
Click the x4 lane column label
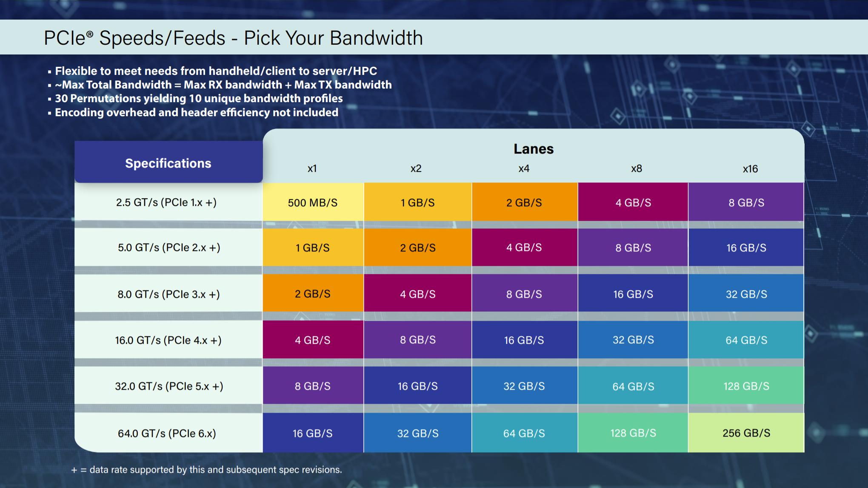[524, 168]
